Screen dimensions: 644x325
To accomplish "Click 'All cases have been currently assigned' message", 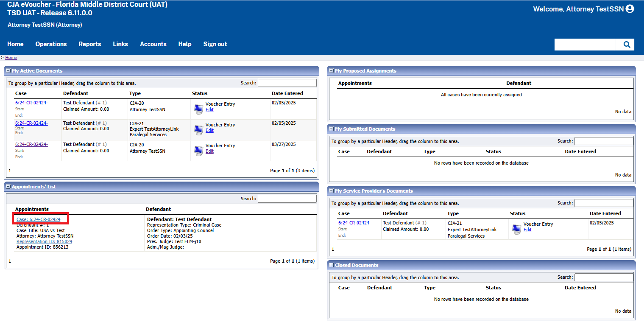I will (481, 95).
